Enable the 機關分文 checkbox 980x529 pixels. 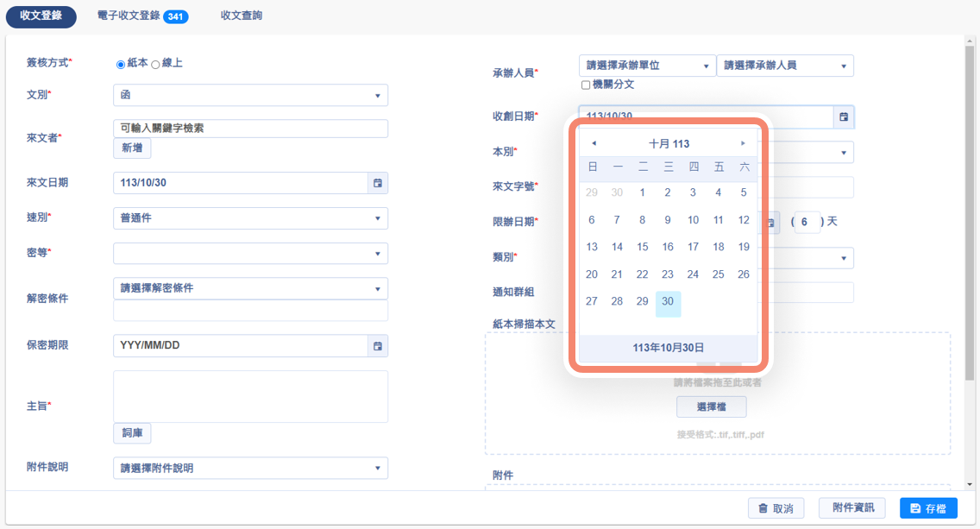586,85
